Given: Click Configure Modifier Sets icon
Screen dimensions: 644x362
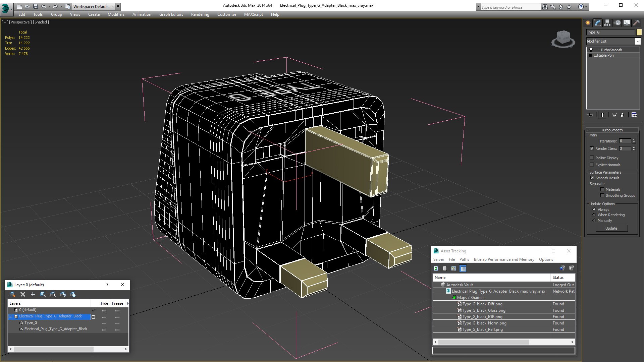Looking at the screenshot, I should (634, 115).
